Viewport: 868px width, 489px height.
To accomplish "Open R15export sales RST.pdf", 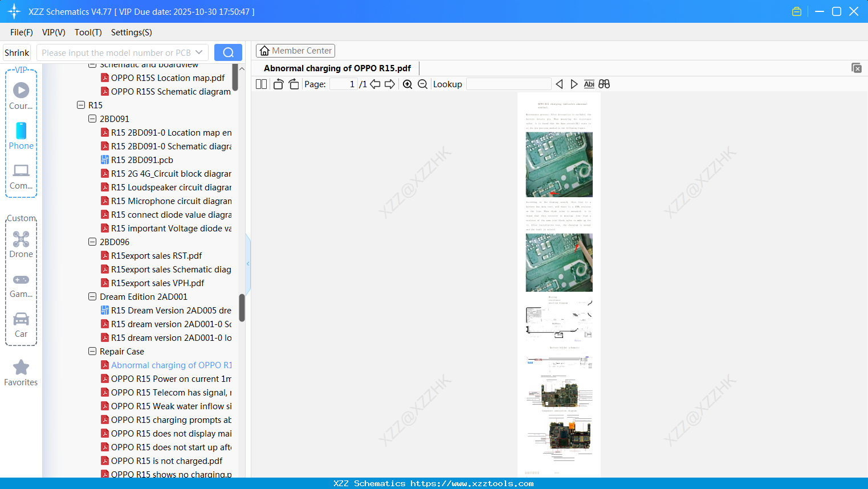I will click(151, 255).
